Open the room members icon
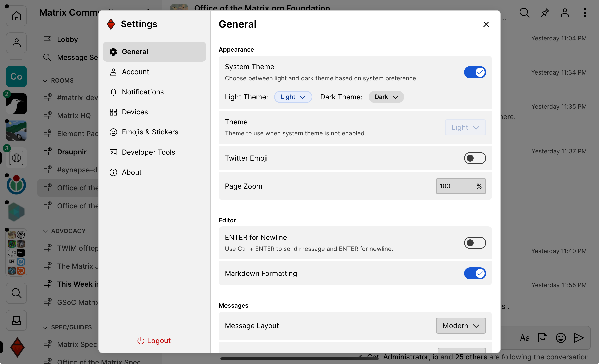 [564, 13]
